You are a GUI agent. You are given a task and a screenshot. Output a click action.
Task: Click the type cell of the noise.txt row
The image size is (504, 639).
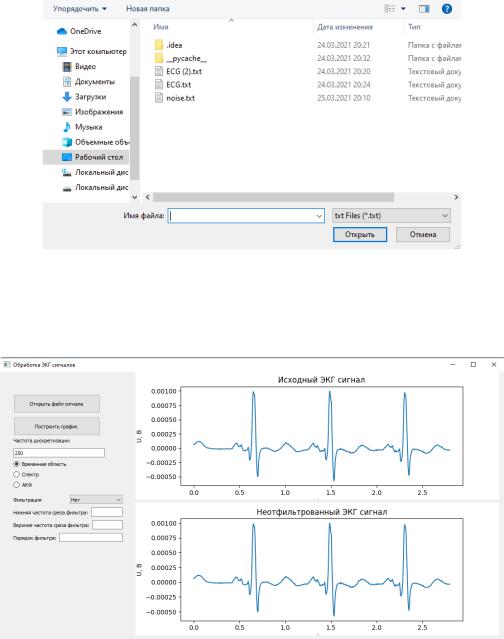coord(434,98)
